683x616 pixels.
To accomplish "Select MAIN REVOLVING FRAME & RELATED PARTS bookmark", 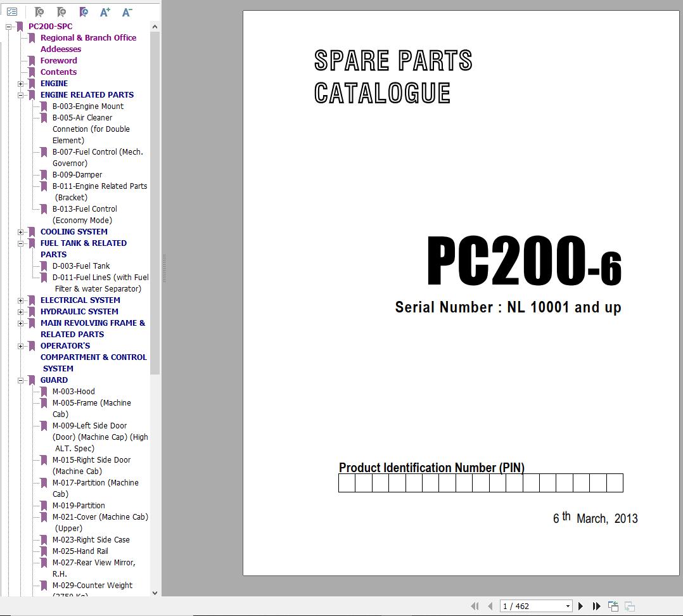I will (x=93, y=328).
